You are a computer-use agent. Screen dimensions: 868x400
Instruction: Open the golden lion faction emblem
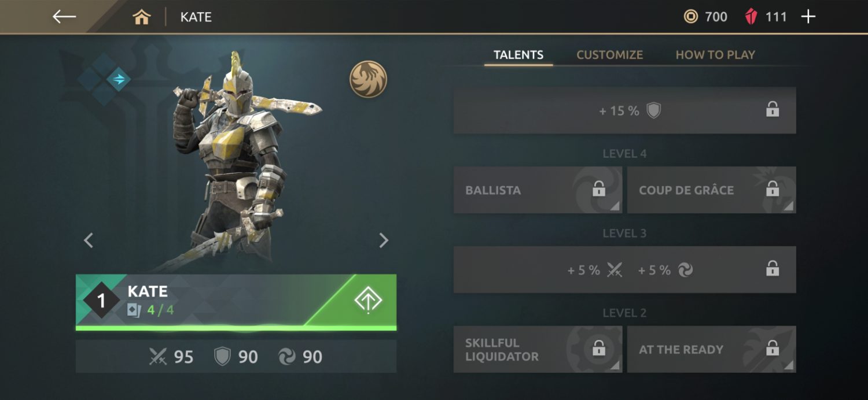[368, 79]
